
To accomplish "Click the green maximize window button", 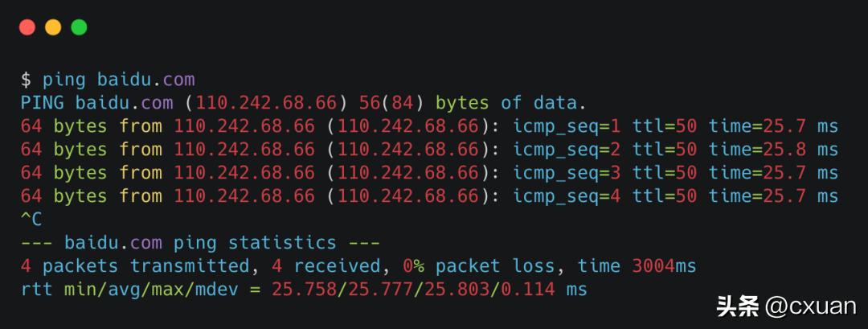I will pyautogui.click(x=79, y=27).
